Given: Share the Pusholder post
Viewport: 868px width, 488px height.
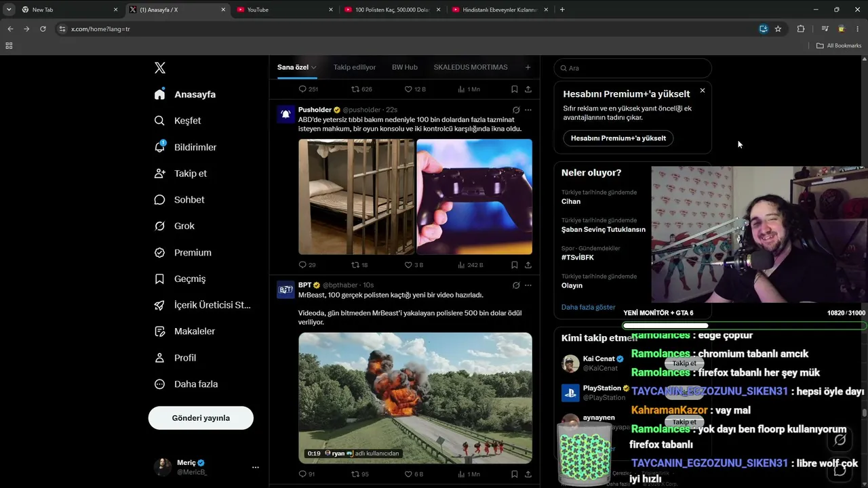Looking at the screenshot, I should (x=528, y=265).
